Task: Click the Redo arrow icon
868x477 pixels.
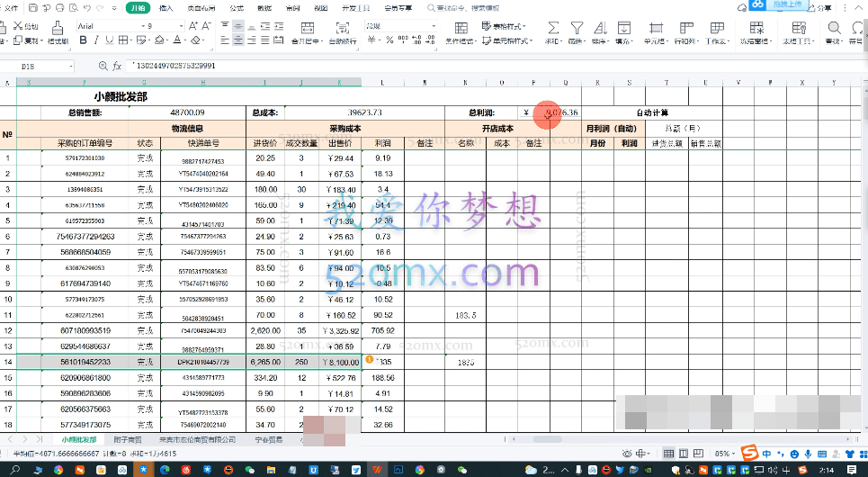Action: point(100,8)
